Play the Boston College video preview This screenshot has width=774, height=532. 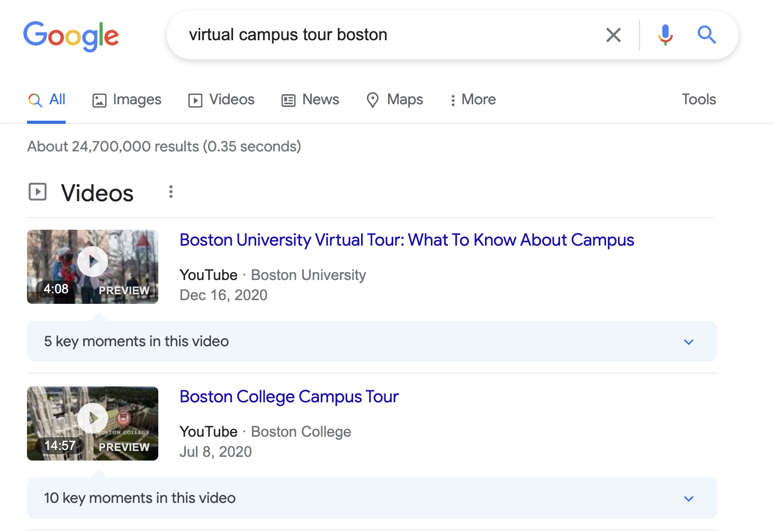(x=93, y=418)
